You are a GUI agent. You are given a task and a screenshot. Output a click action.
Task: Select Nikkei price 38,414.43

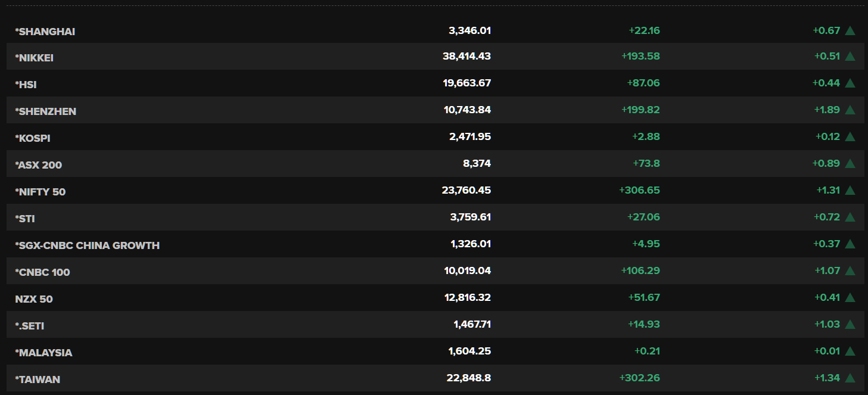click(467, 56)
